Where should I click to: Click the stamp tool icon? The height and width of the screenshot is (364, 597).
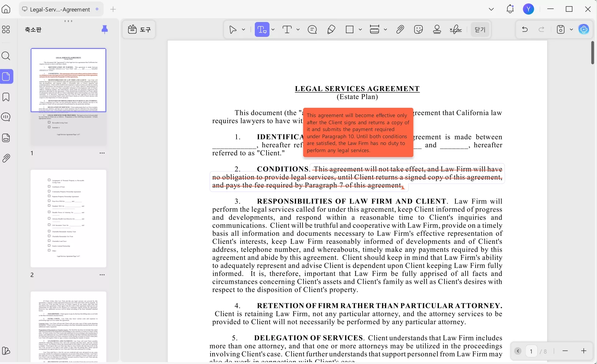point(437,29)
